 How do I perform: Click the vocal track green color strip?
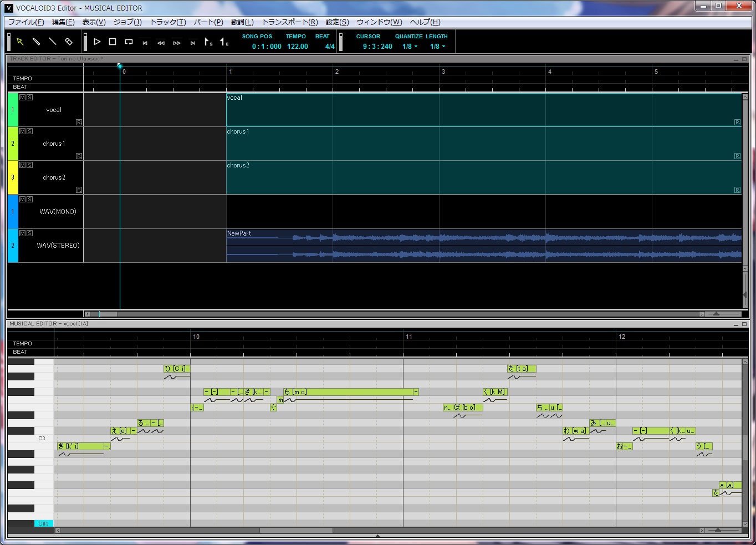pos(13,110)
